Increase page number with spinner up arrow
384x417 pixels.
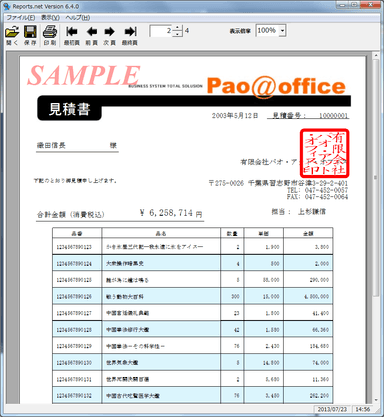[x=177, y=28]
